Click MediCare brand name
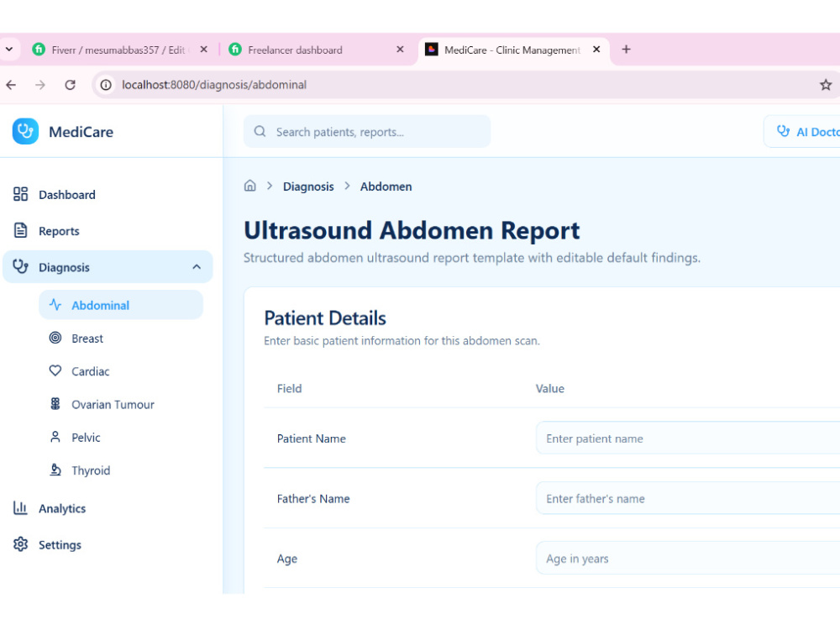840x630 pixels. [x=81, y=132]
